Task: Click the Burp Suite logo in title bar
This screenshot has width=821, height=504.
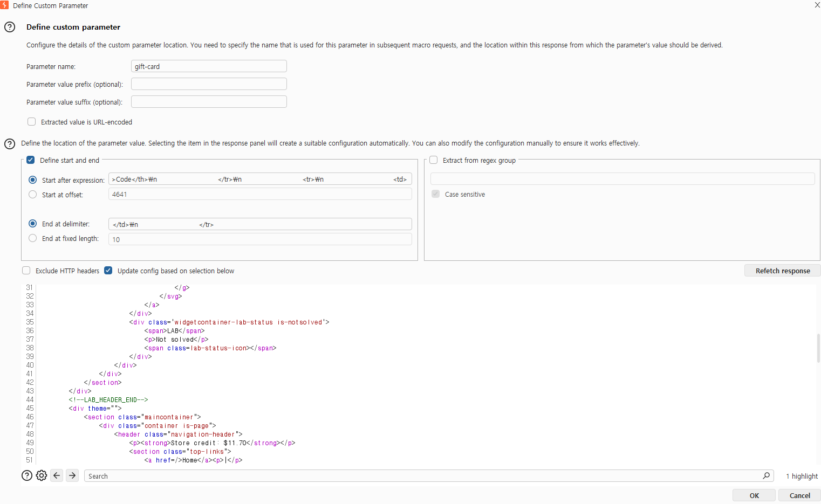Action: pyautogui.click(x=4, y=5)
